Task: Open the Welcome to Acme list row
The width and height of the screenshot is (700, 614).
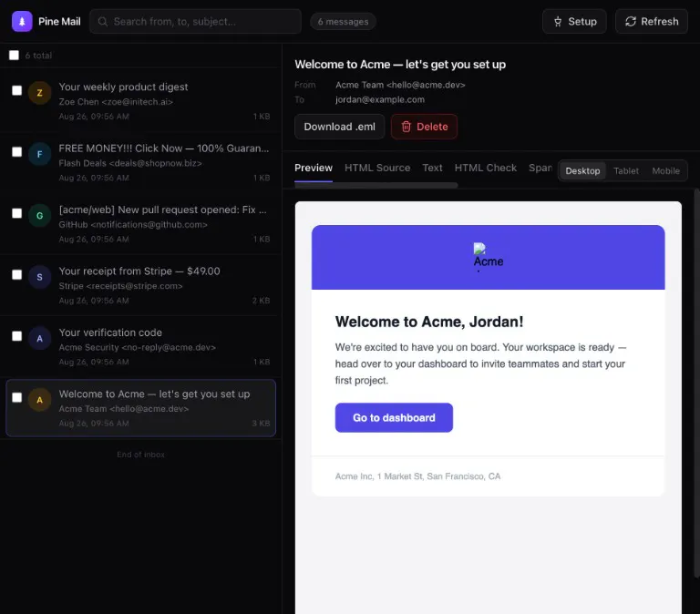Action: [140, 408]
